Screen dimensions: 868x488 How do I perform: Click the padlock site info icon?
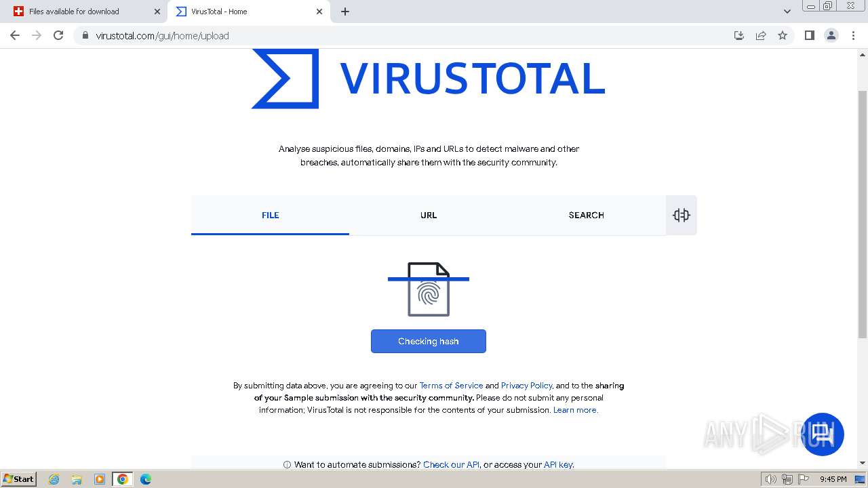pyautogui.click(x=85, y=36)
